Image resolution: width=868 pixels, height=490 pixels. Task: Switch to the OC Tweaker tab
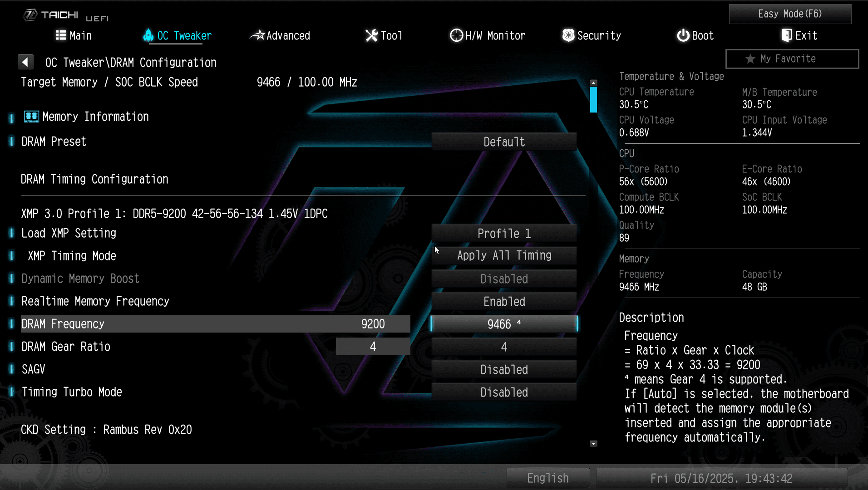tap(177, 35)
